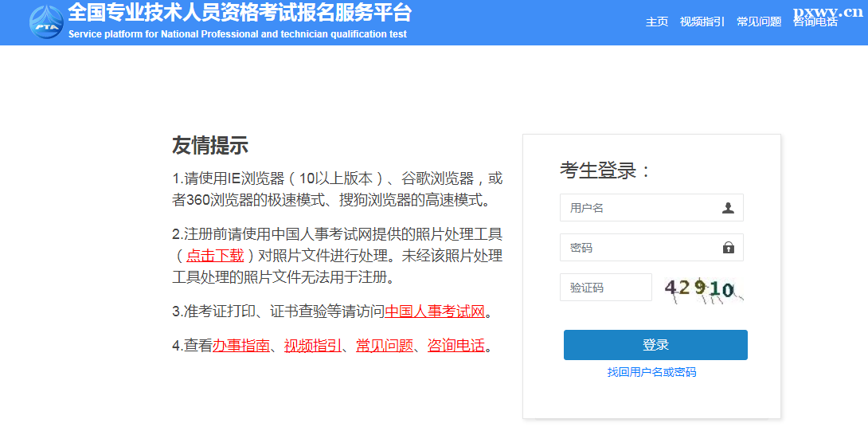Visit the red 中国人事考试网 link

click(x=435, y=312)
